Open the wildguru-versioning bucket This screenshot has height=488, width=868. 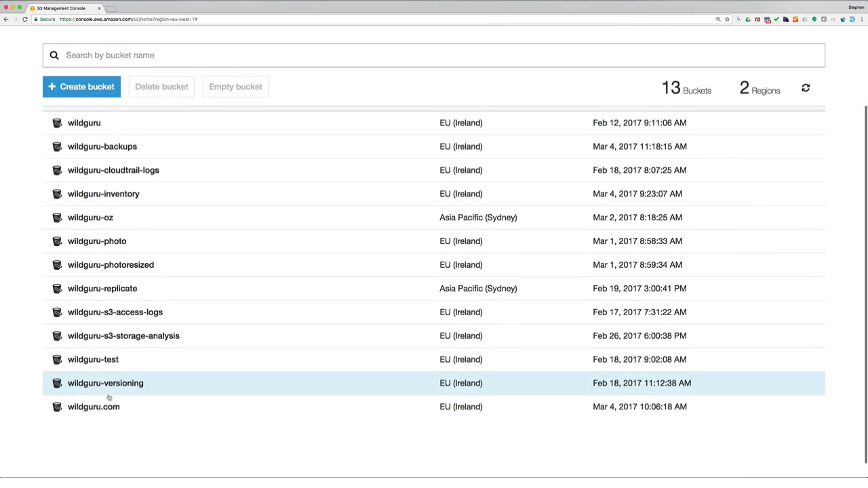(106, 384)
